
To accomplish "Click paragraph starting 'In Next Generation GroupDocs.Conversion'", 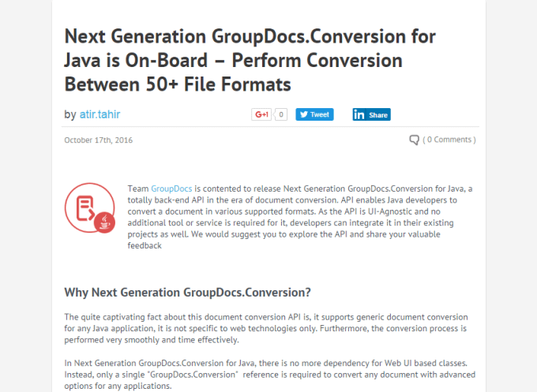I will coord(269,374).
